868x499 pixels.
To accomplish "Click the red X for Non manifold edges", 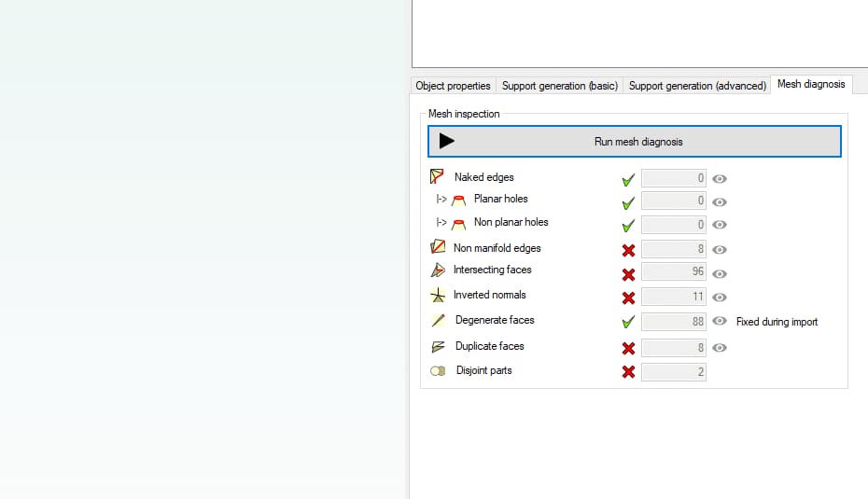I will (x=628, y=251).
